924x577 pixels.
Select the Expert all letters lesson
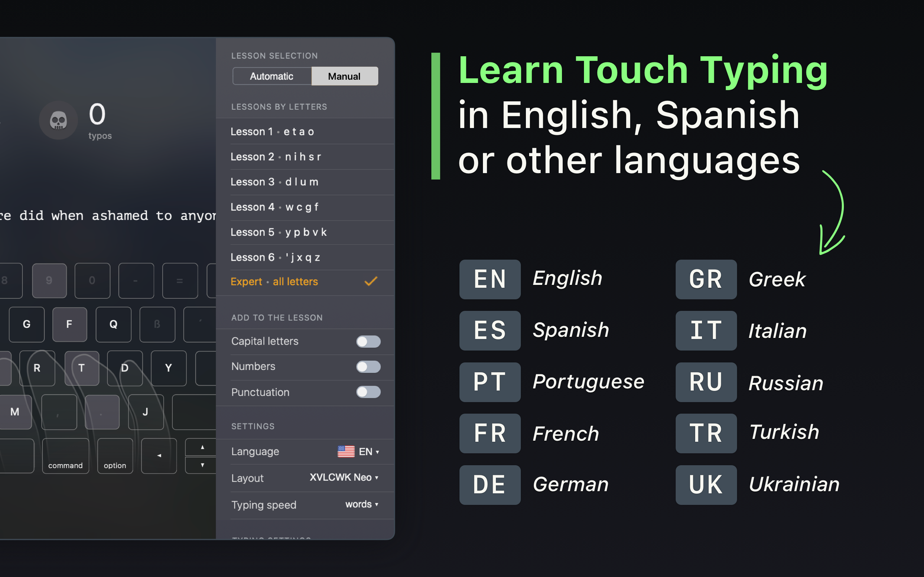click(x=274, y=282)
